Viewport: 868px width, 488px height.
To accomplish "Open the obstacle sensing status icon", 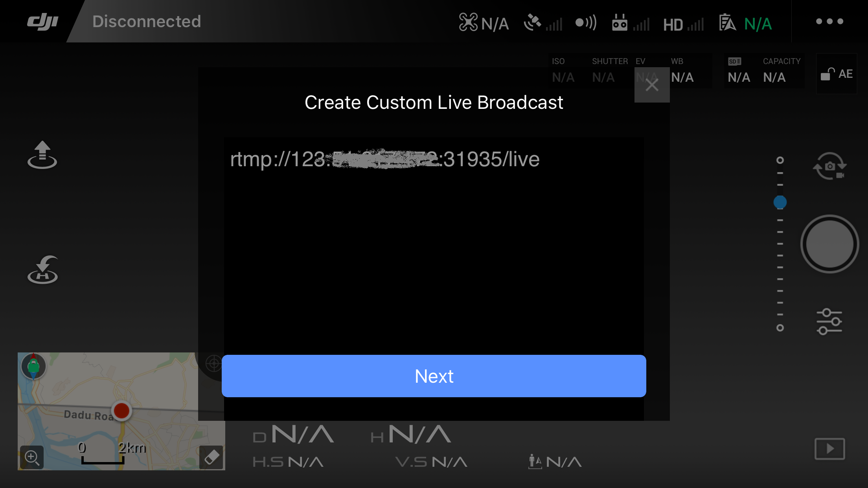I will (x=585, y=22).
